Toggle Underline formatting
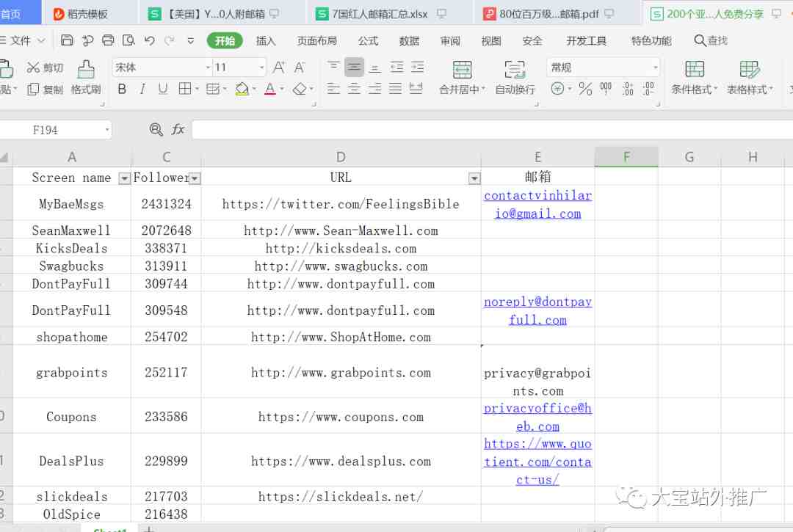Viewport: 793px width, 532px height. click(x=163, y=90)
